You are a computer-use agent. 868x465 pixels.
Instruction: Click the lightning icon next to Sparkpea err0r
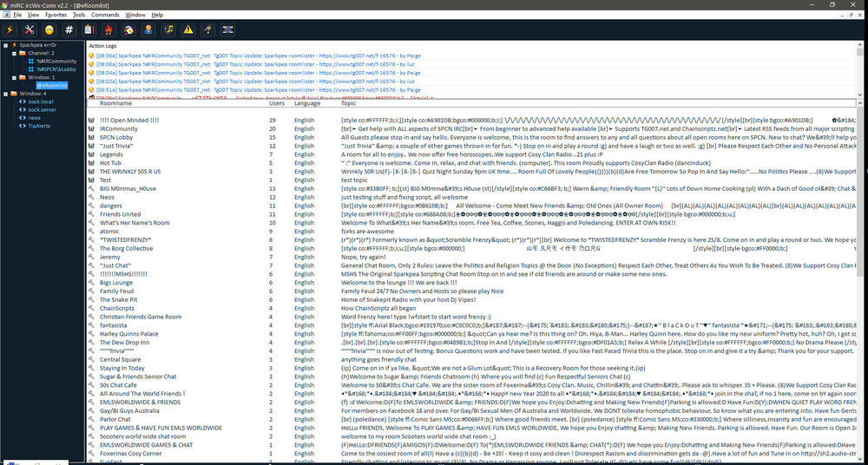click(x=15, y=45)
